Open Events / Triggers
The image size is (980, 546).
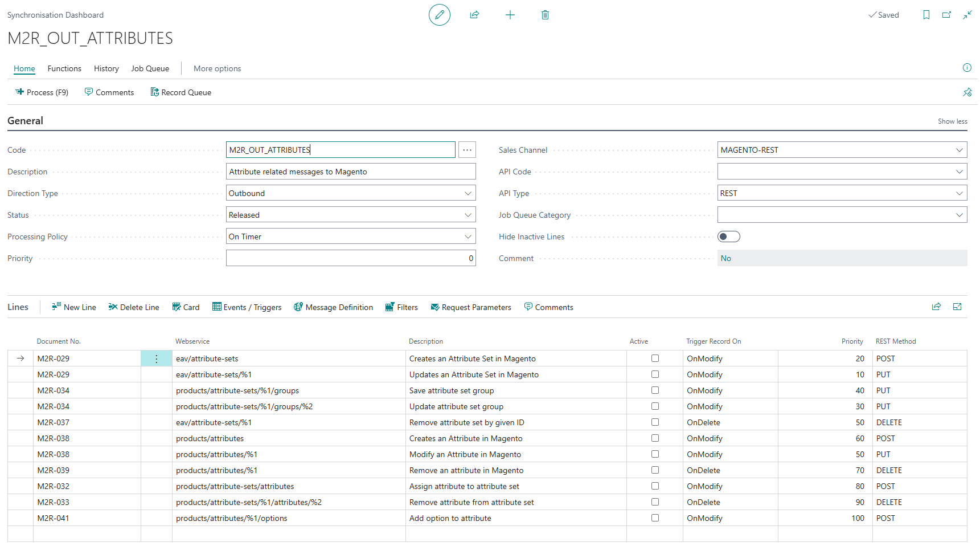[x=247, y=307]
